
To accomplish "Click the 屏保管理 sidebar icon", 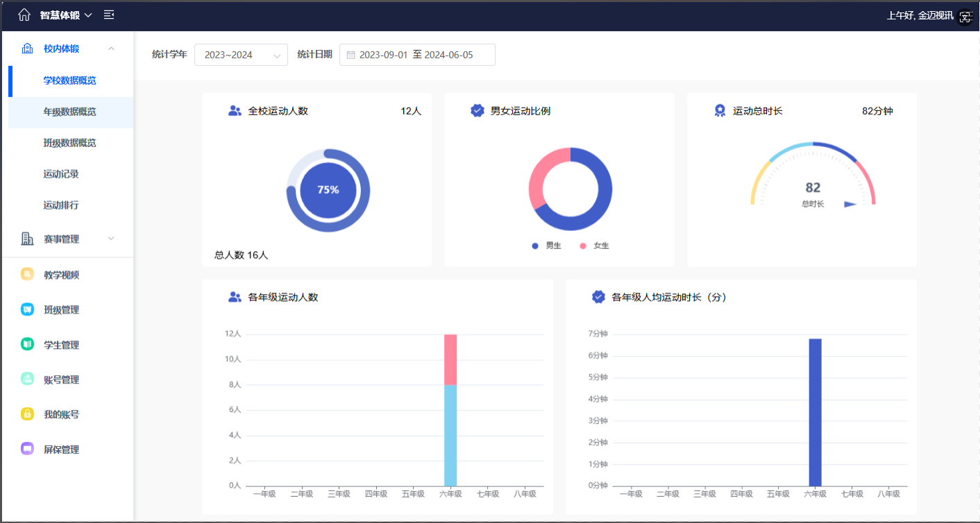I will point(27,449).
